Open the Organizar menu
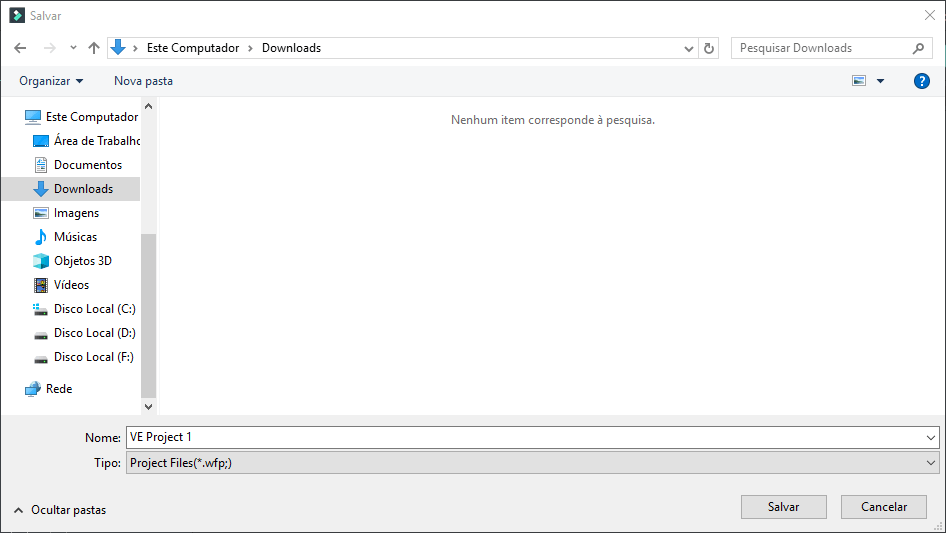 pos(51,81)
